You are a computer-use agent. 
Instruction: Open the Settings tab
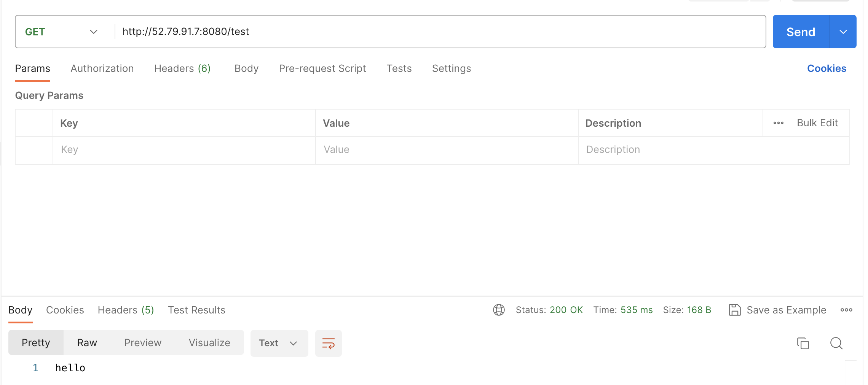click(452, 68)
